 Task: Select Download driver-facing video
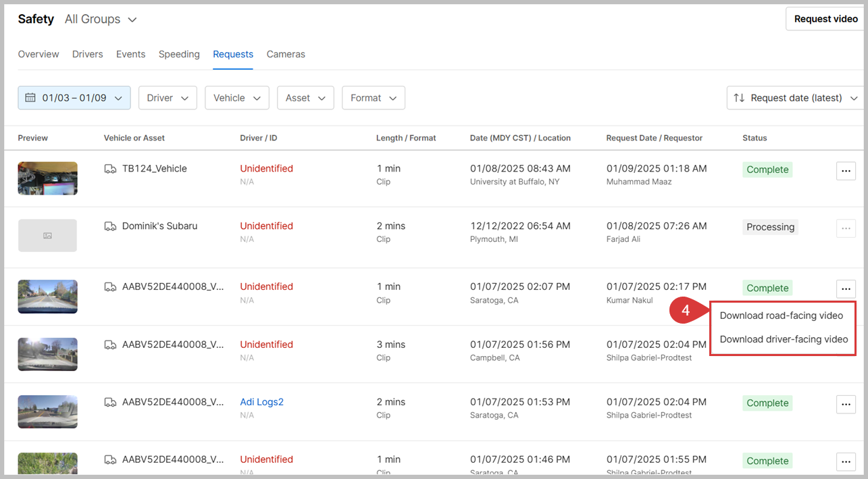pos(784,339)
